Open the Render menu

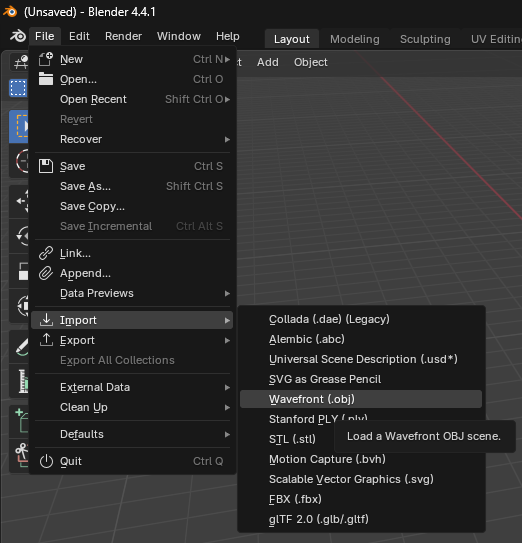[124, 36]
